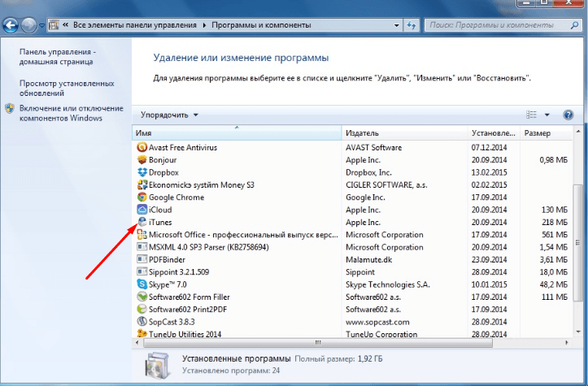Click Программы и компоненты breadcrumb
588x386 pixels.
coord(261,25)
